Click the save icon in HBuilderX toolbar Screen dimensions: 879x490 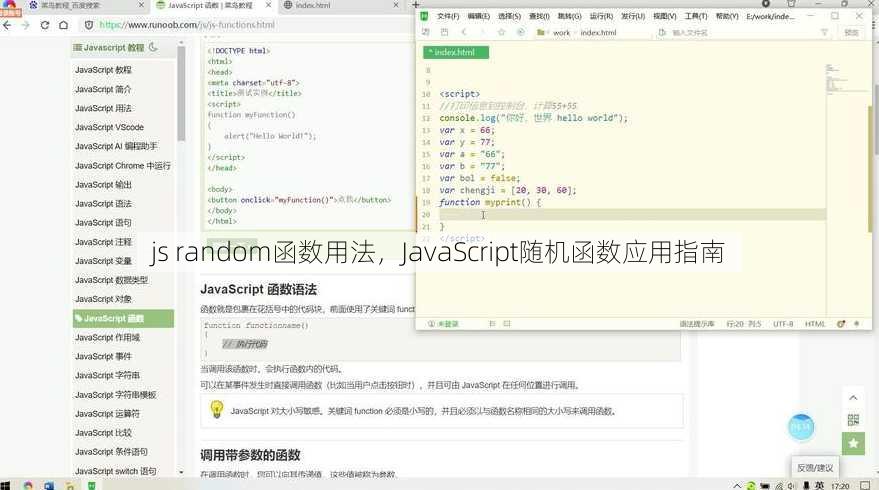point(445,33)
